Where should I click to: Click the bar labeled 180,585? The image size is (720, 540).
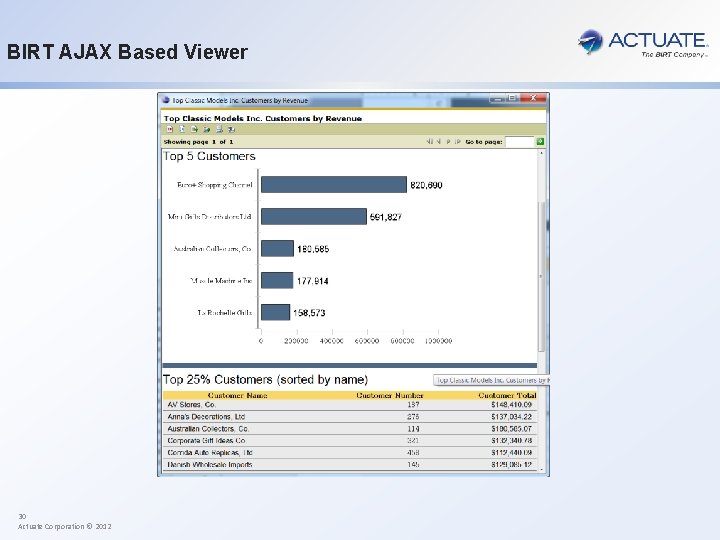[277, 248]
